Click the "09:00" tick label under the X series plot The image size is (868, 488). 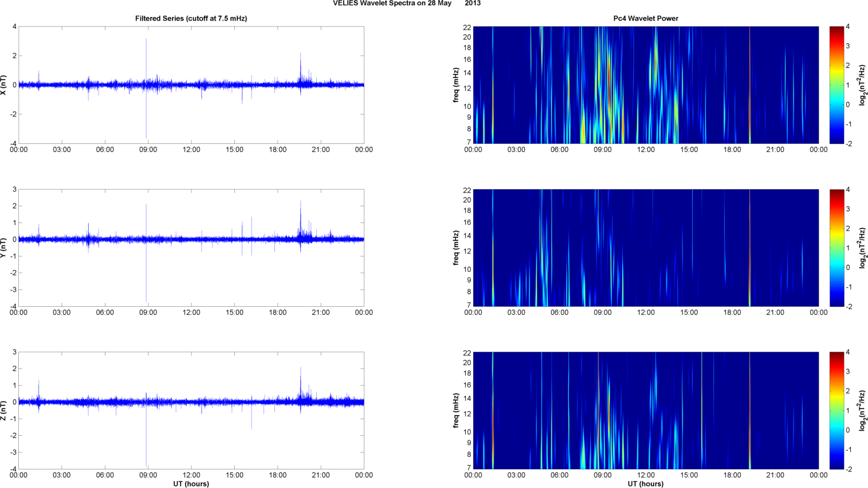click(x=148, y=150)
